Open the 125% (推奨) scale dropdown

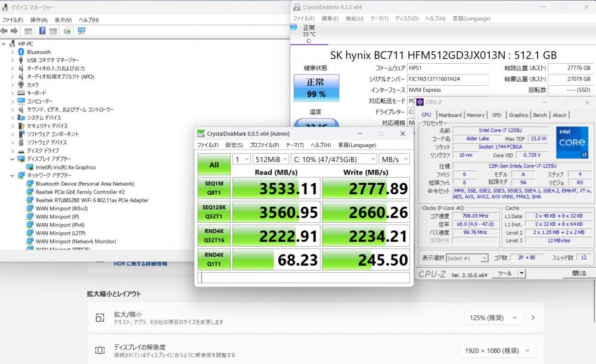[x=493, y=318]
